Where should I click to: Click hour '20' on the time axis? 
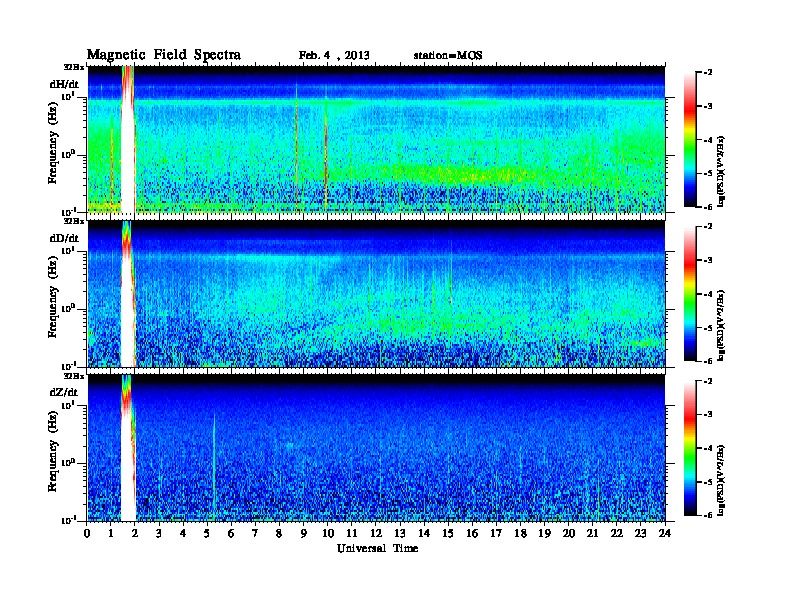click(569, 533)
